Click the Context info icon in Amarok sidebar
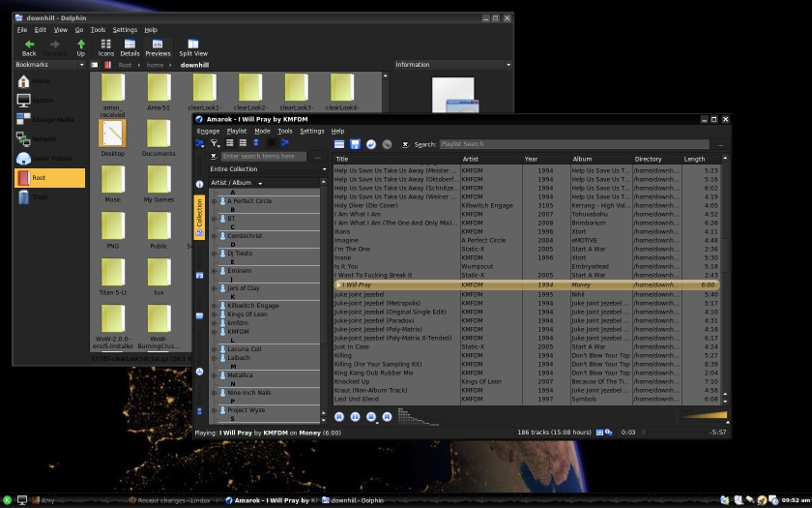The height and width of the screenshot is (508, 812). 199,184
